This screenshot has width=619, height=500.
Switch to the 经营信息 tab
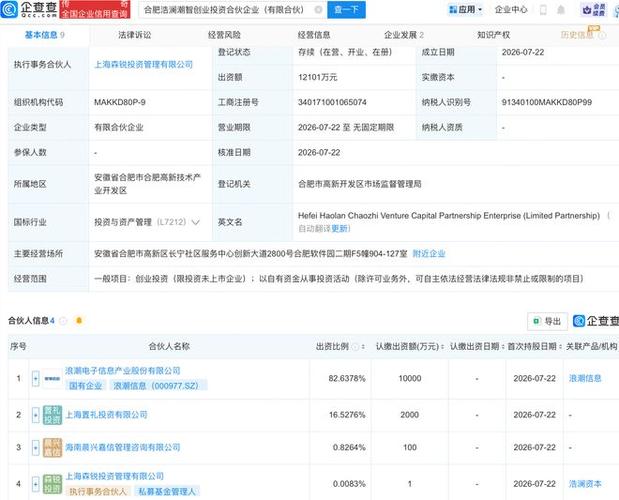click(314, 35)
